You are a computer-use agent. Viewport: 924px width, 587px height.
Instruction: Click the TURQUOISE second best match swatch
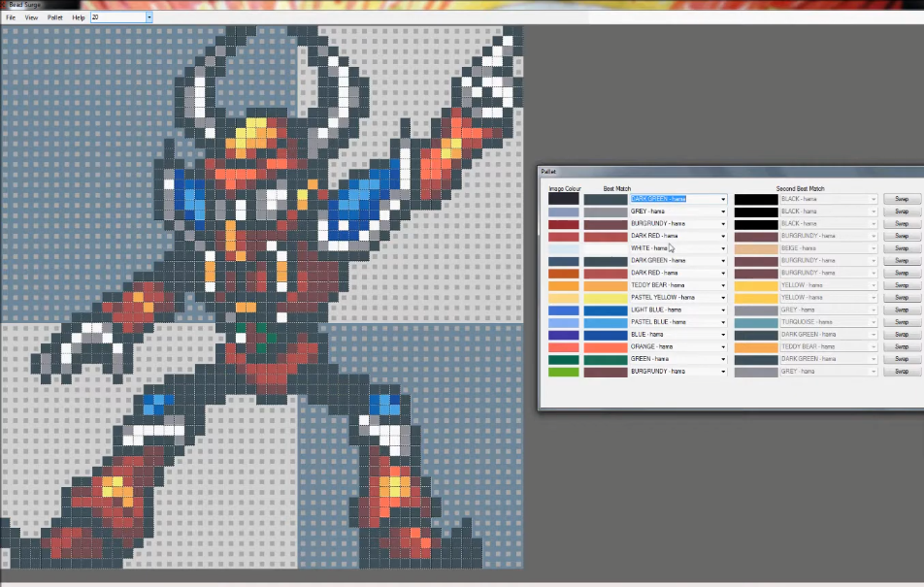pos(756,323)
